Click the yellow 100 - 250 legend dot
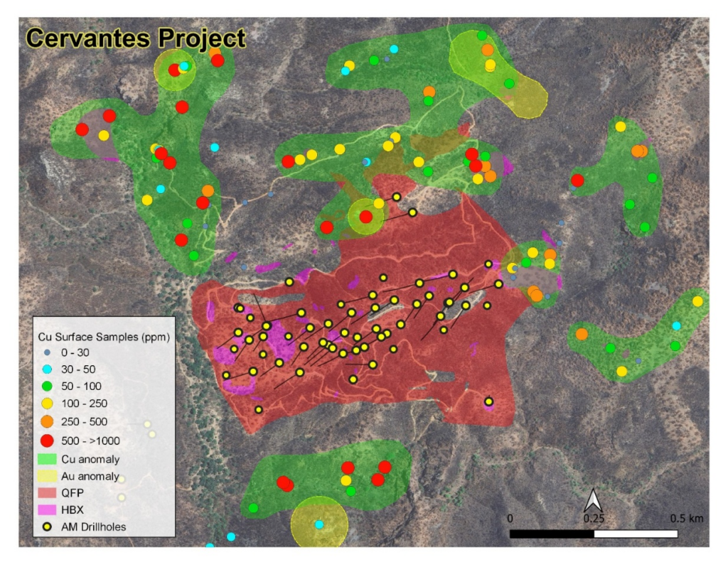The image size is (728, 562). (48, 404)
